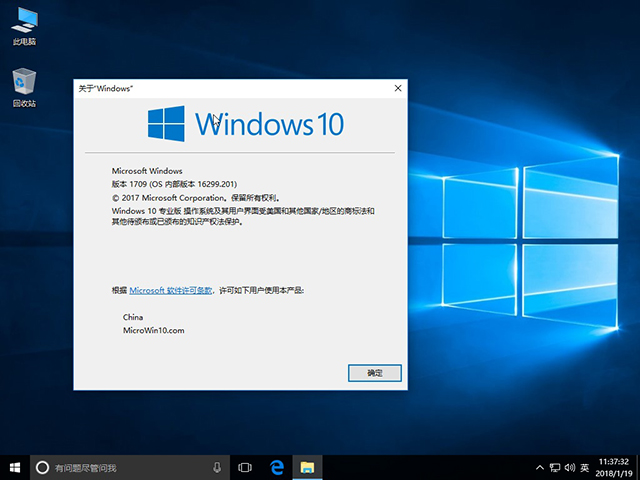Click the Windows 10 专业版 description paragraph

coord(243,216)
